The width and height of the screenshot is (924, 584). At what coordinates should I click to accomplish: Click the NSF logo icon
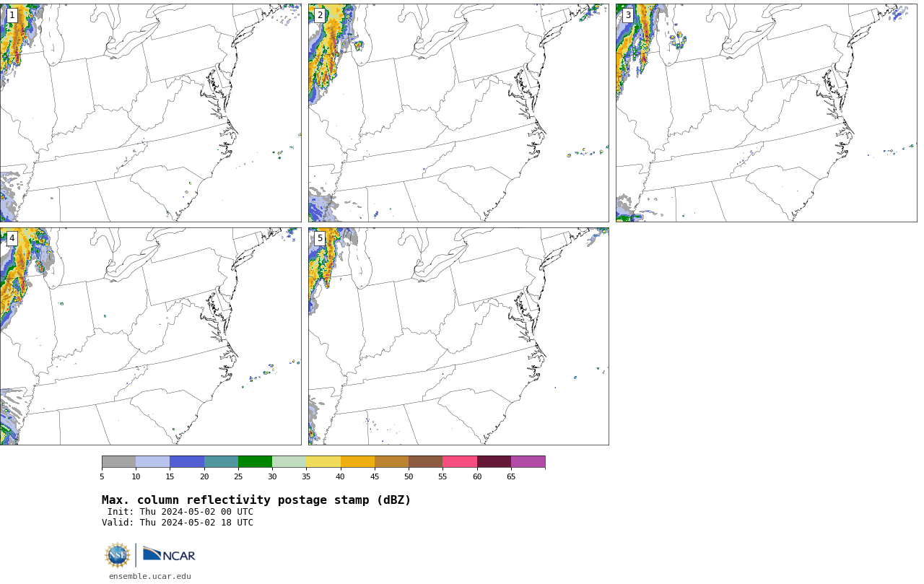pos(118,555)
